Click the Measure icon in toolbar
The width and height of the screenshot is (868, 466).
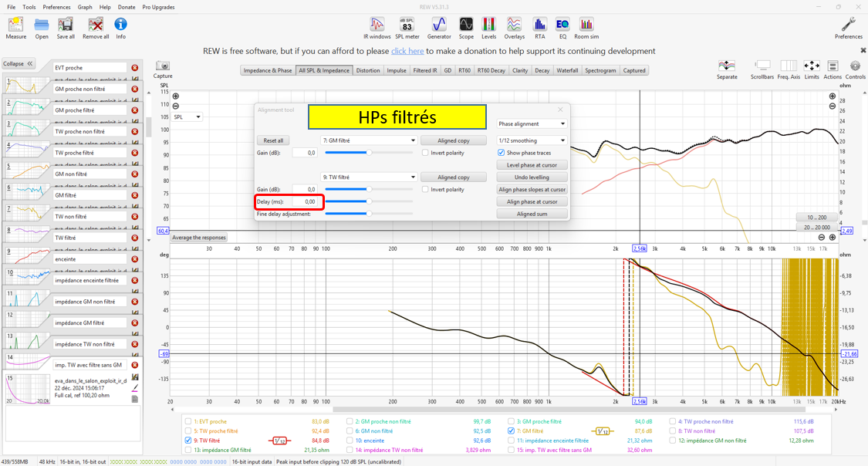click(x=15, y=29)
